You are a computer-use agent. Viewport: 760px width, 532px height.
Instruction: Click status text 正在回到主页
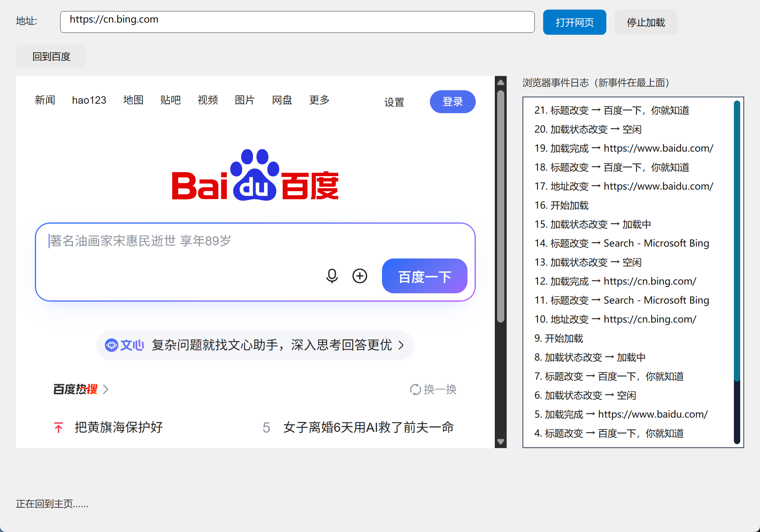52,504
